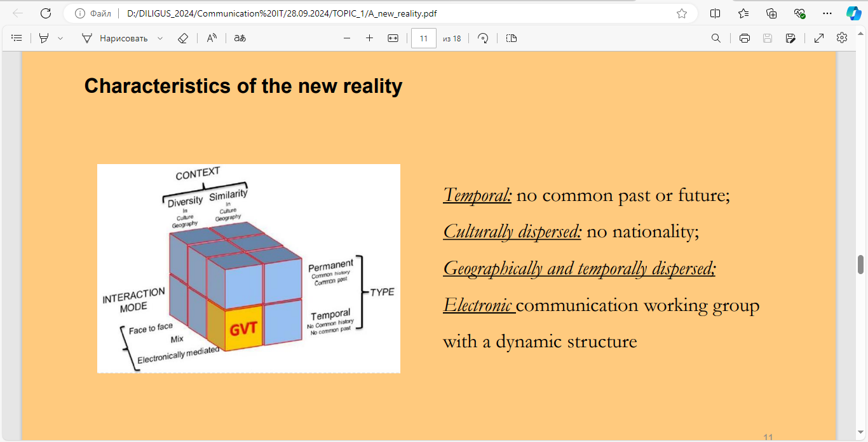Open the Find in PDF search

pos(715,38)
